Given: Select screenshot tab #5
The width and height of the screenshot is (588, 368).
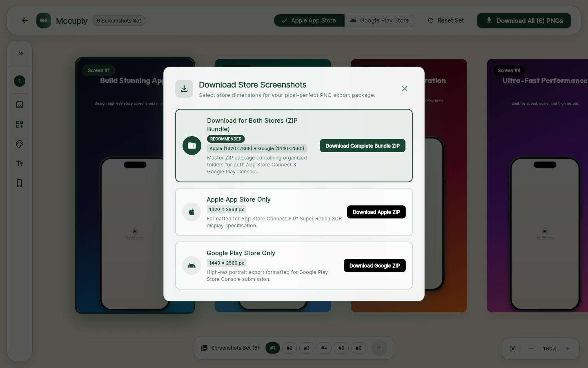Looking at the screenshot, I should (x=341, y=348).
